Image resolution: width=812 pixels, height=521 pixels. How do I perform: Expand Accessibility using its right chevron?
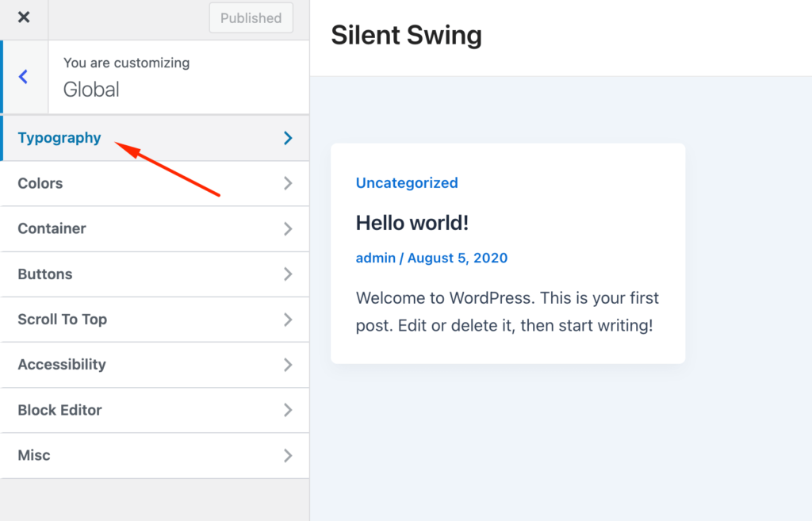[x=288, y=365]
